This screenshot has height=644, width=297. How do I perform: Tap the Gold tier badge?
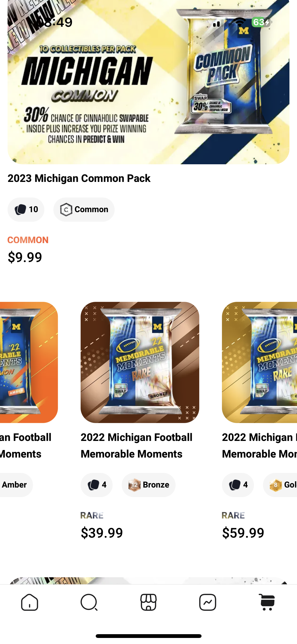(280, 485)
